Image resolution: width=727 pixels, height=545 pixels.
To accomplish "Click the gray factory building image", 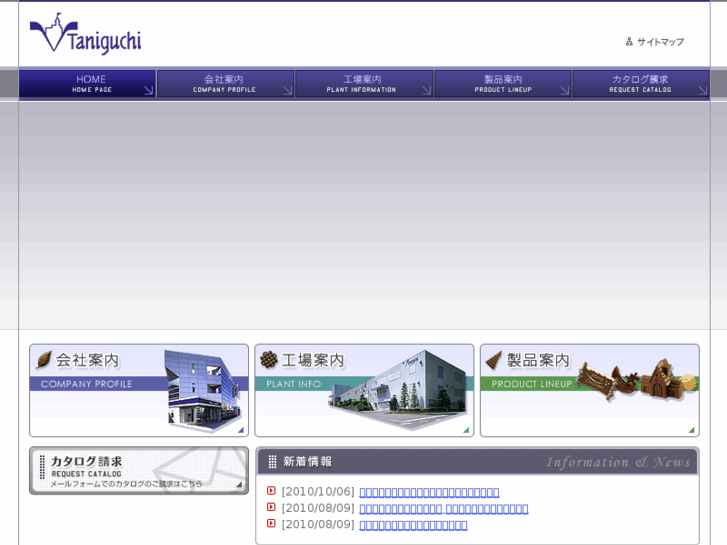I will 399,389.
